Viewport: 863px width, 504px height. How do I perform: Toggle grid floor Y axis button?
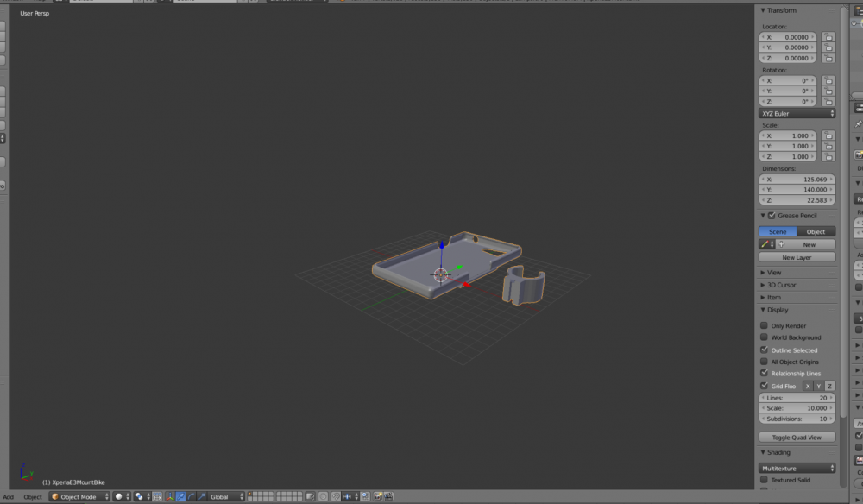click(x=818, y=387)
